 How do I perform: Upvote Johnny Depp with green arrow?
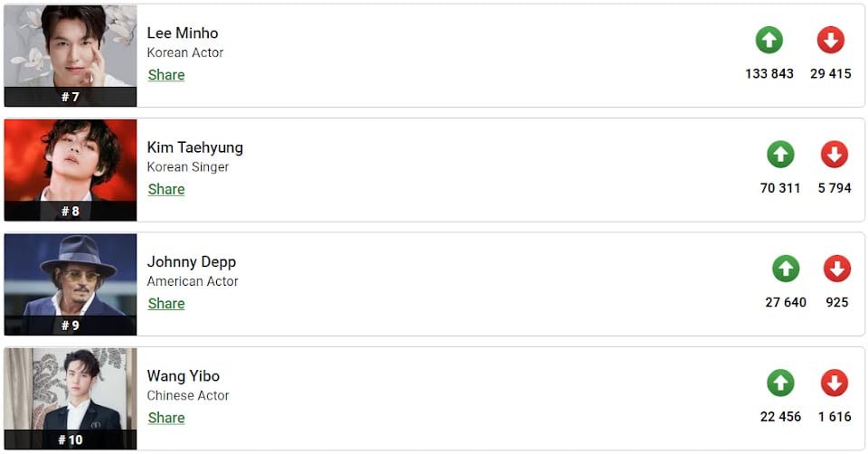pos(786,270)
